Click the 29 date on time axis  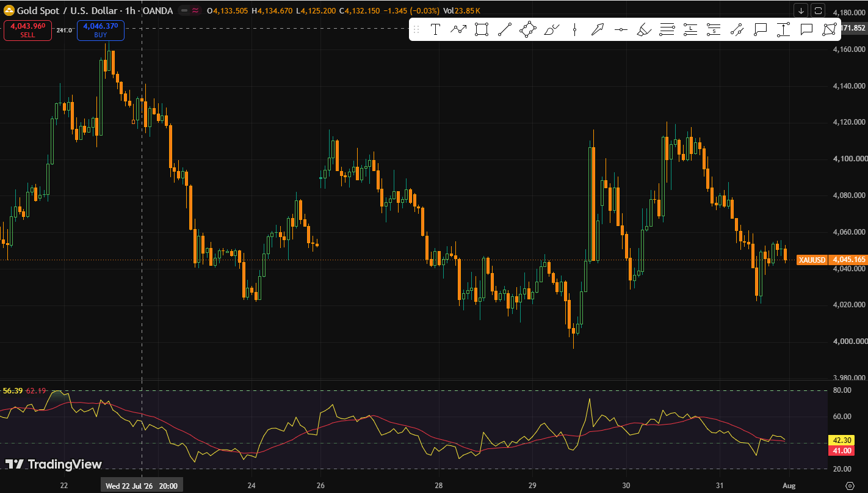(x=532, y=486)
